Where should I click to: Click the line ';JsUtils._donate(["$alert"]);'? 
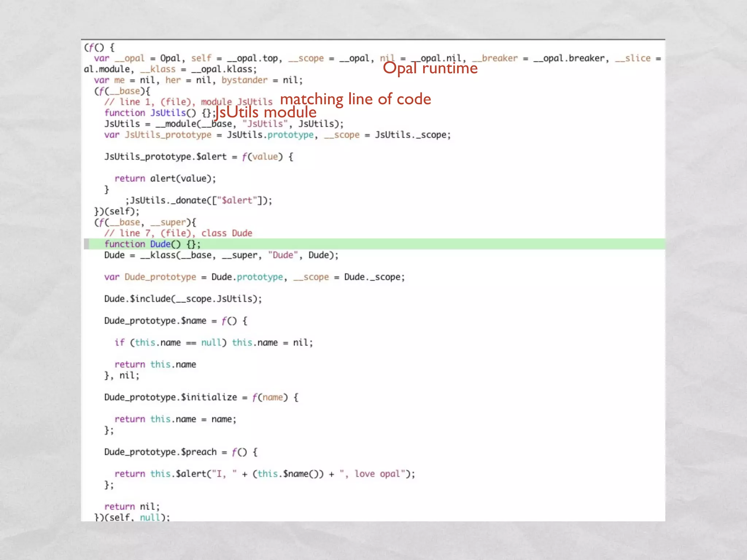[198, 200]
